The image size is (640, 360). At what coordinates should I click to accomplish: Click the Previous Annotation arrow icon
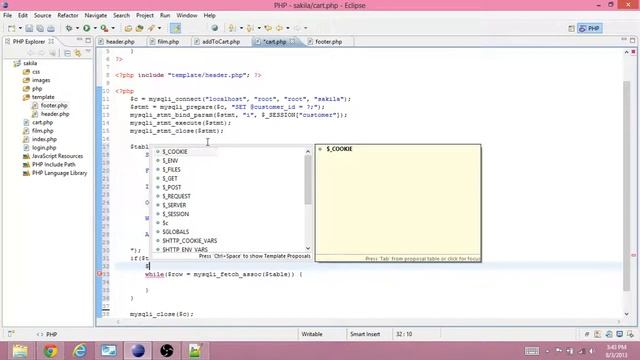[x=250, y=28]
